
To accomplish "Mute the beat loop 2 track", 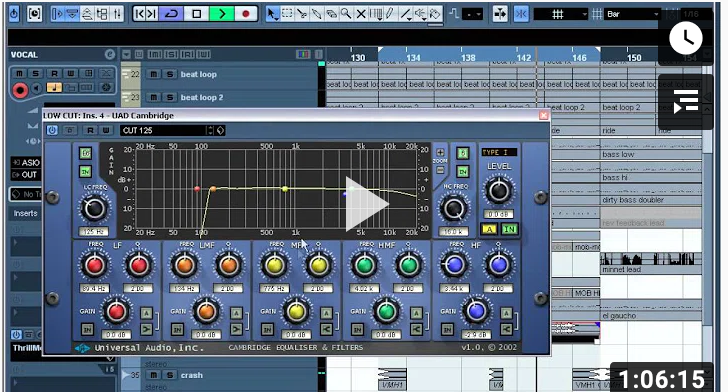I will click(x=154, y=97).
